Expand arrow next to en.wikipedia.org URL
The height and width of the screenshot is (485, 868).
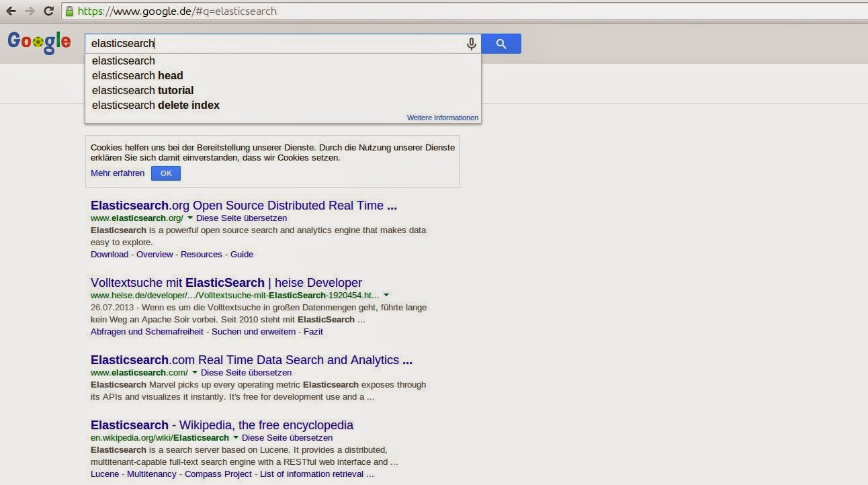click(x=236, y=438)
